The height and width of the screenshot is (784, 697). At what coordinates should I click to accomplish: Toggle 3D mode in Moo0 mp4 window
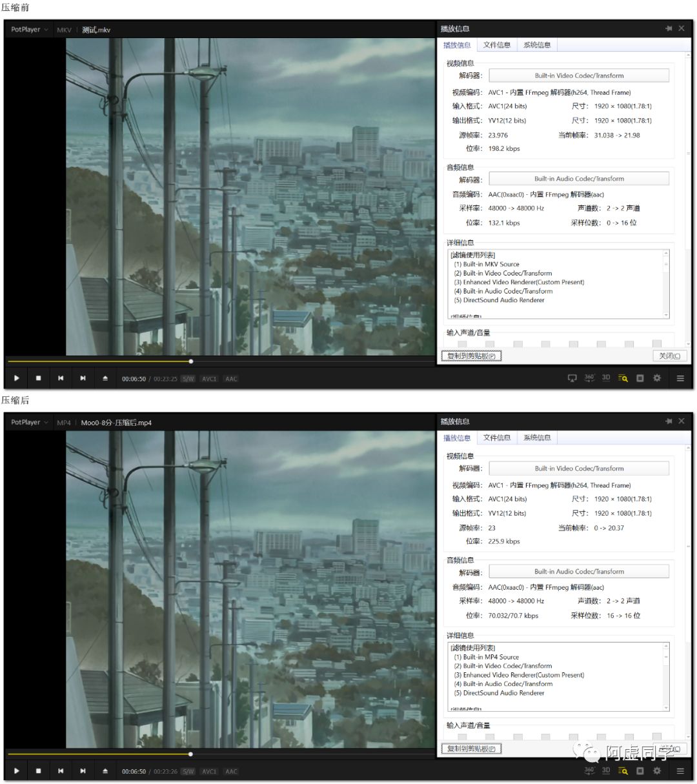pyautogui.click(x=606, y=770)
